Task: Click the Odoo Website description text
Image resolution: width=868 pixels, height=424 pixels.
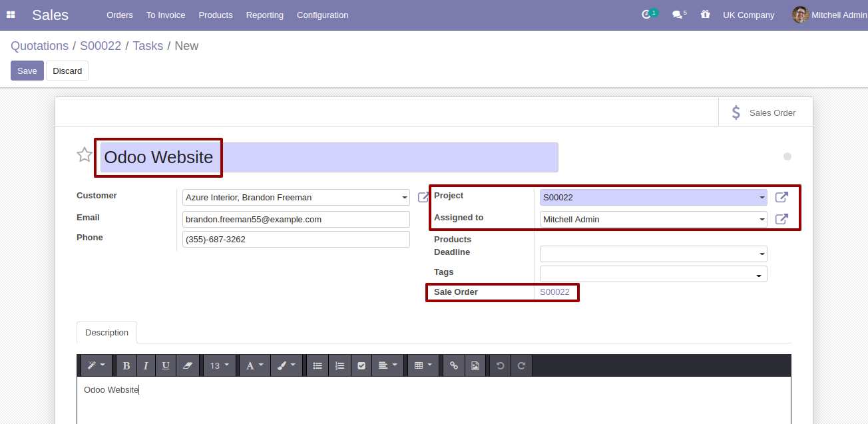Action: (x=111, y=389)
